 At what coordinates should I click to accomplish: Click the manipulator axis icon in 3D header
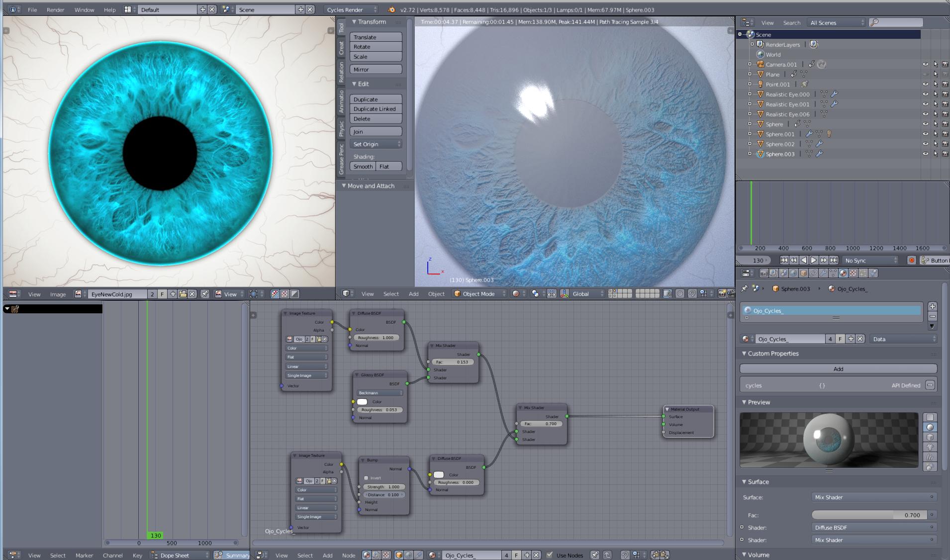[x=565, y=294]
